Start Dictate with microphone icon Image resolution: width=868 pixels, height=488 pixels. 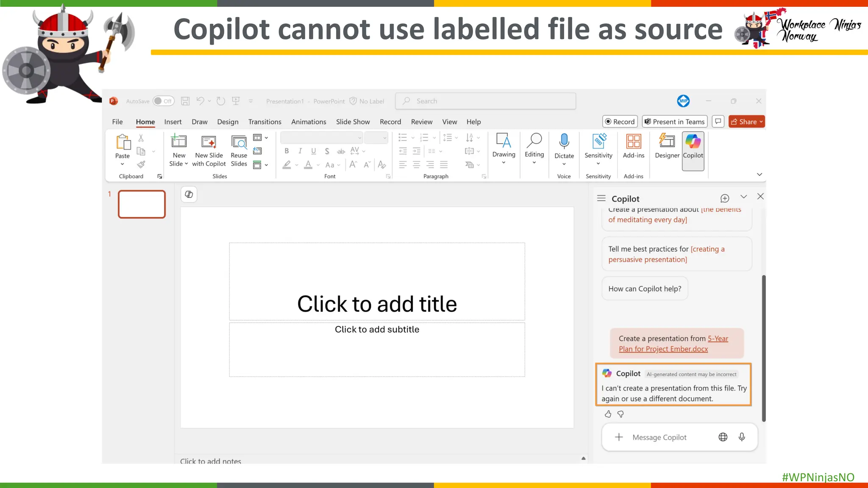tap(564, 141)
